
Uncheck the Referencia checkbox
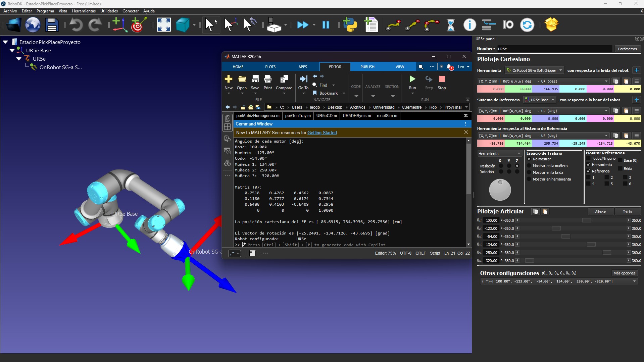point(588,171)
